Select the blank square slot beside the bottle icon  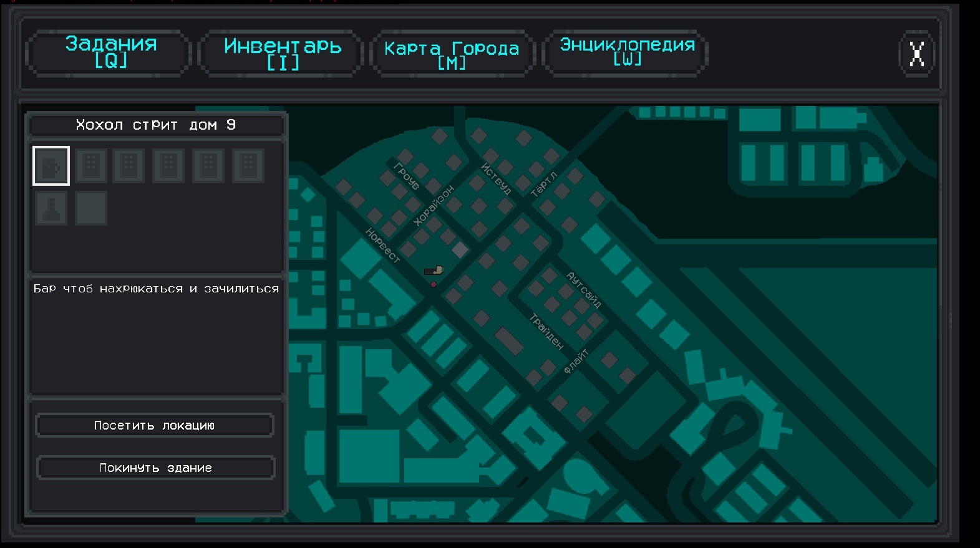pos(91,208)
